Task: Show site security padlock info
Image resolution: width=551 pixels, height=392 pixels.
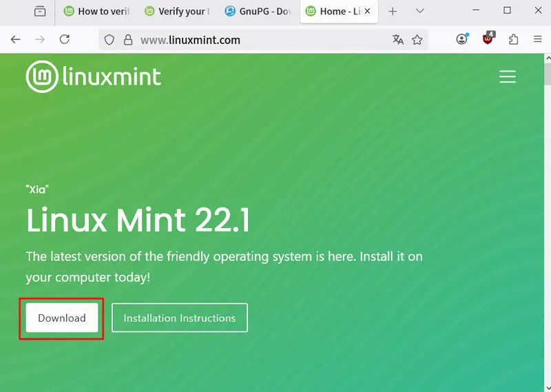Action: [x=128, y=40]
